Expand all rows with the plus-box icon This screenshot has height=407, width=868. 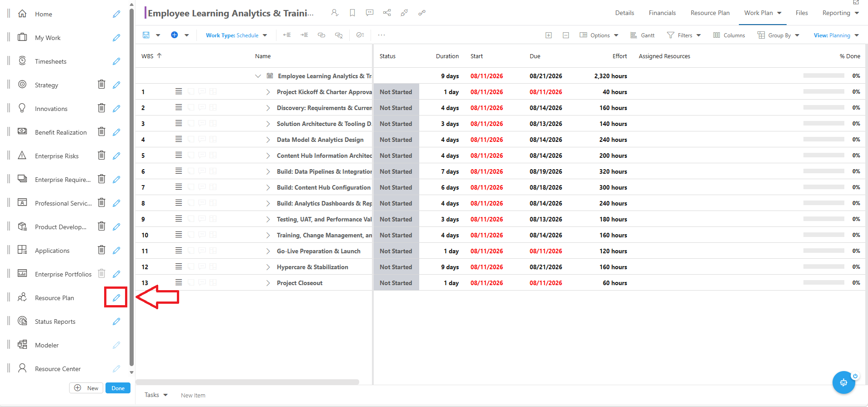(549, 35)
